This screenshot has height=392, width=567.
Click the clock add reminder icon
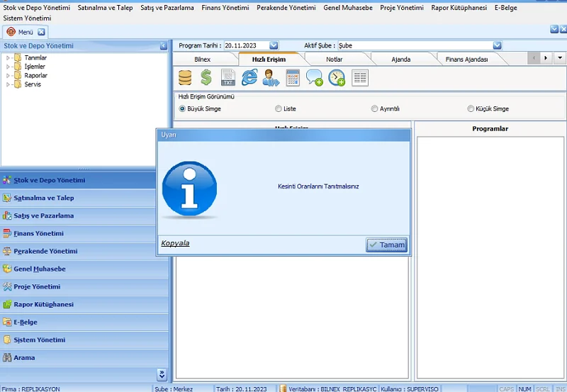pos(337,78)
